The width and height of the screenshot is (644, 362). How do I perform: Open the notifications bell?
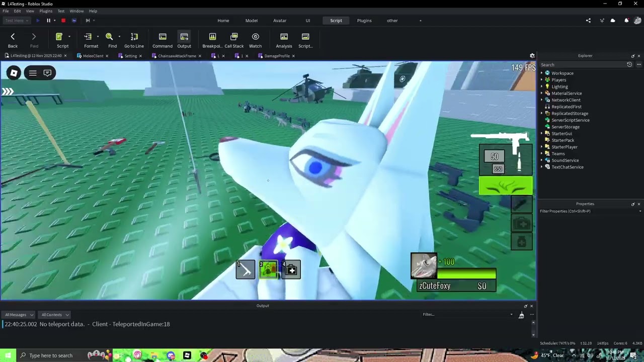click(x=626, y=21)
